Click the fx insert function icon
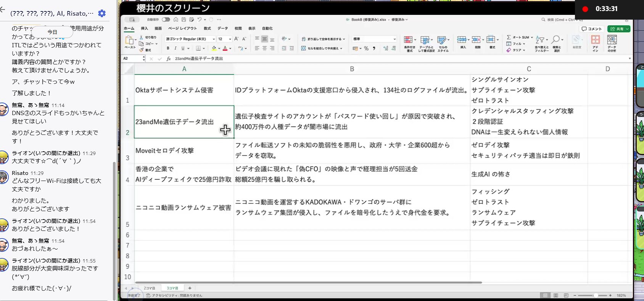The height and width of the screenshot is (301, 644). (169, 59)
